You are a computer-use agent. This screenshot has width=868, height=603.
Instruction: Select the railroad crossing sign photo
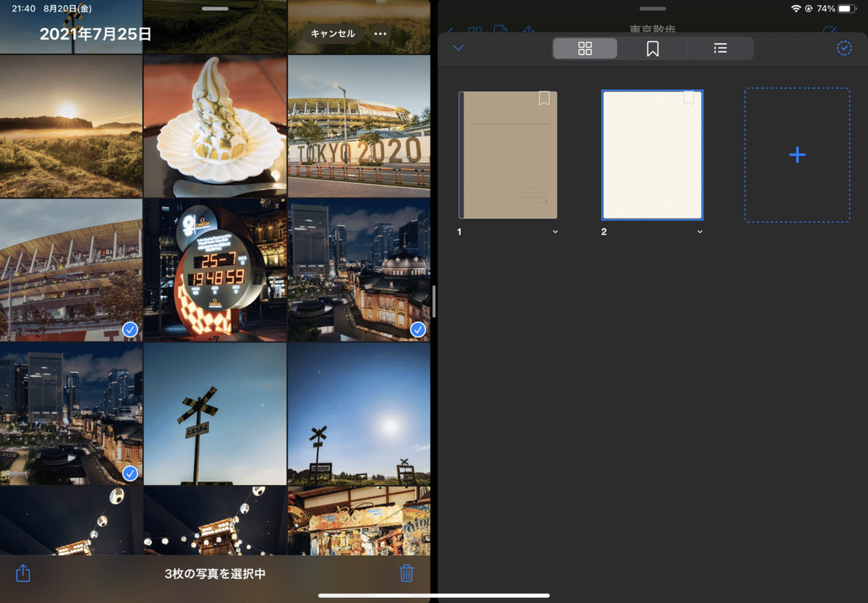point(215,414)
